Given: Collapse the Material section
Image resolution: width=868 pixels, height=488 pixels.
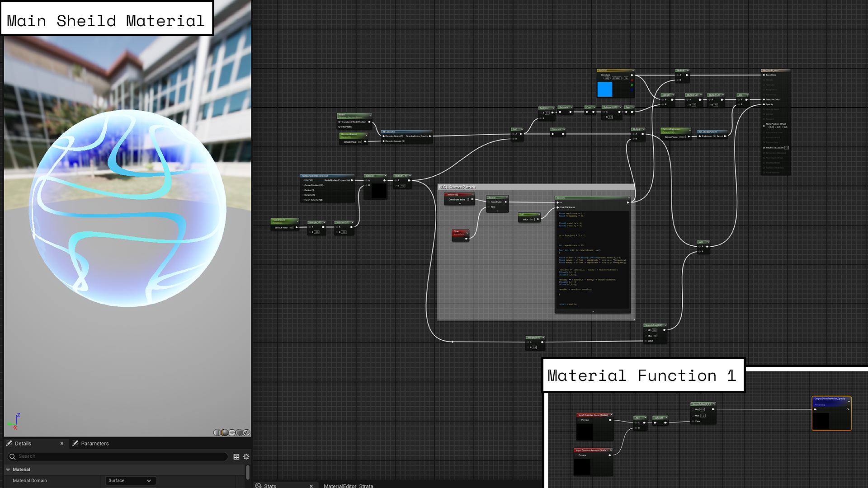Looking at the screenshot, I should 8,469.
